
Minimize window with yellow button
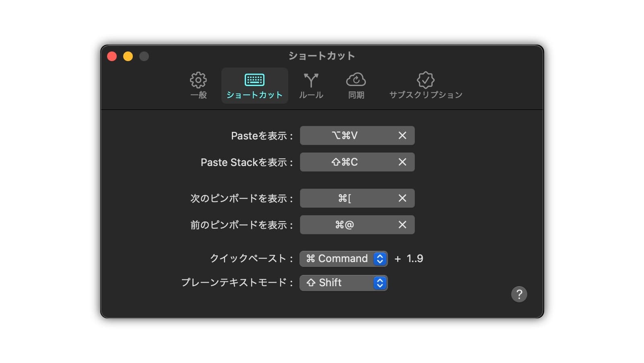coord(128,56)
